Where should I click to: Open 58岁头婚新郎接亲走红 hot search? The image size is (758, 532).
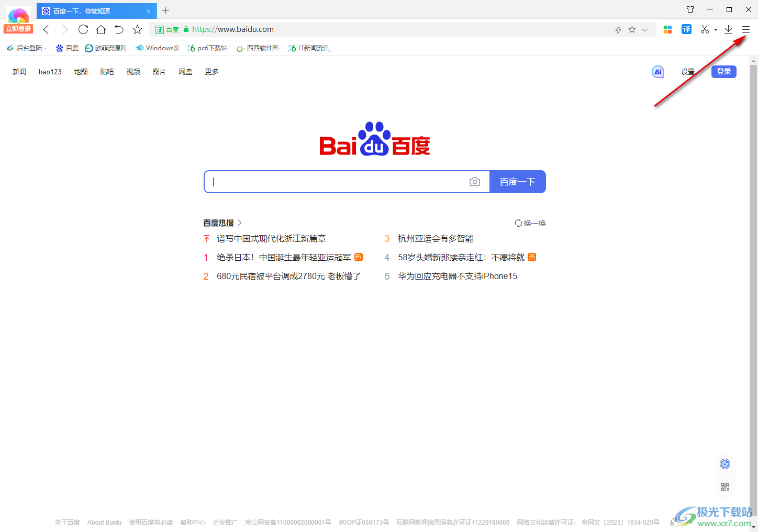[x=461, y=258]
